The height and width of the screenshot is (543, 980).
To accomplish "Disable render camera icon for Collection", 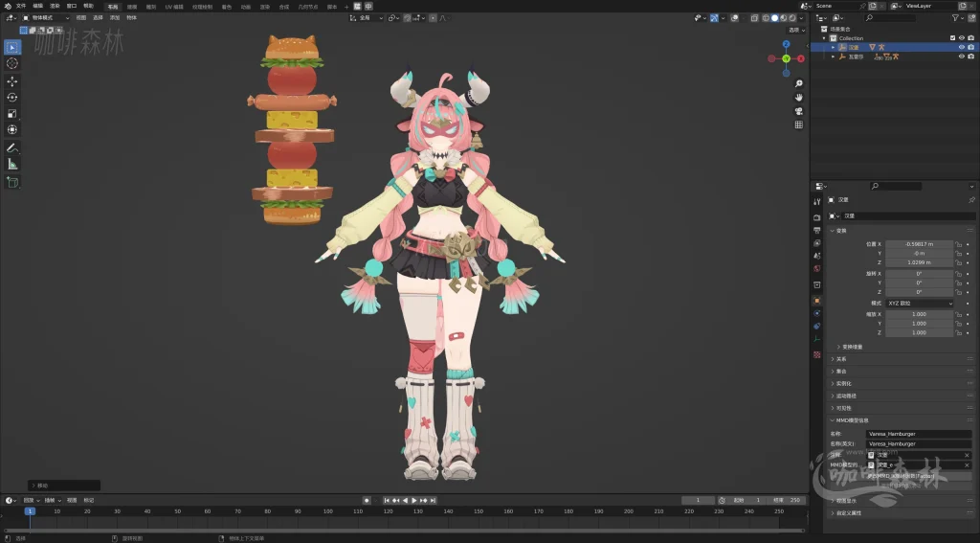I will click(970, 38).
